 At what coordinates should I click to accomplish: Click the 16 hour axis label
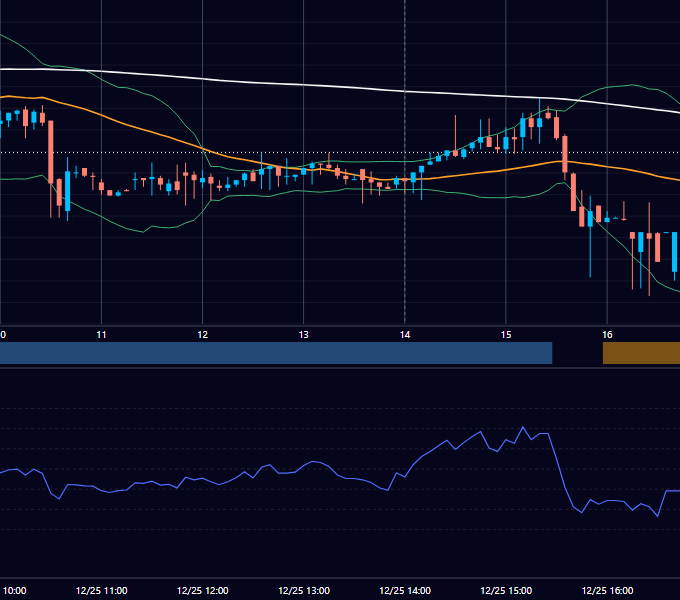(x=607, y=335)
